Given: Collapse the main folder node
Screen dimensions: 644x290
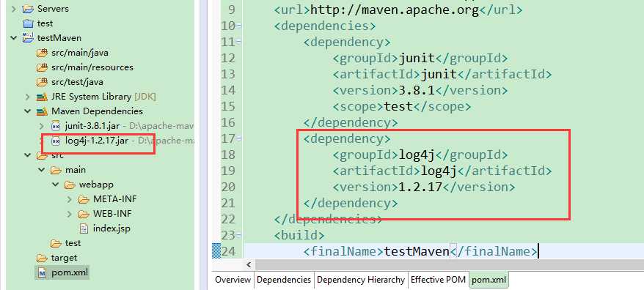Looking at the screenshot, I should 42,170.
